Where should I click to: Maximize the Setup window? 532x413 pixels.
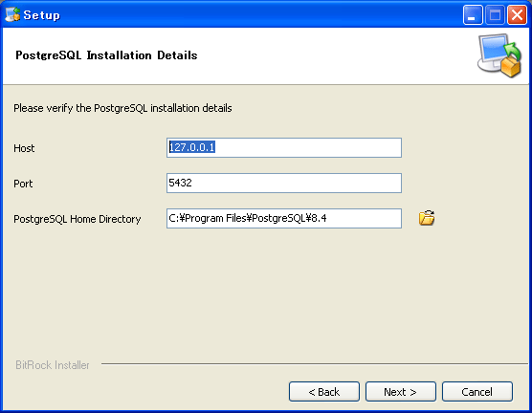(495, 15)
